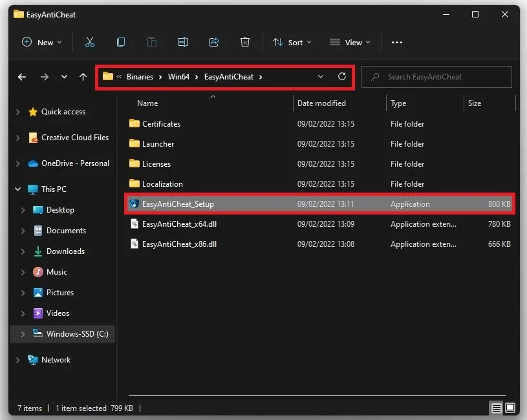The width and height of the screenshot is (527, 420).
Task: Expand the Desktop tree node
Action: (x=23, y=210)
